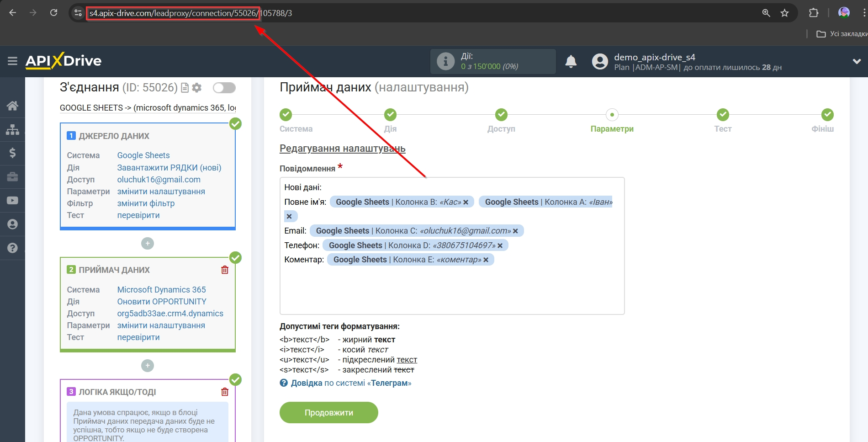Open the briefcase icon in the sidebar

(x=12, y=176)
